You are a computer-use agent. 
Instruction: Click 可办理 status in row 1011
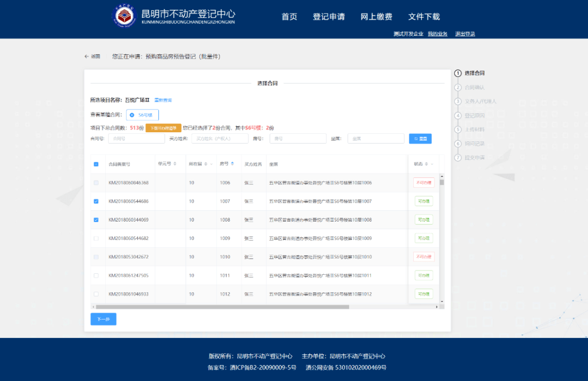click(x=424, y=275)
